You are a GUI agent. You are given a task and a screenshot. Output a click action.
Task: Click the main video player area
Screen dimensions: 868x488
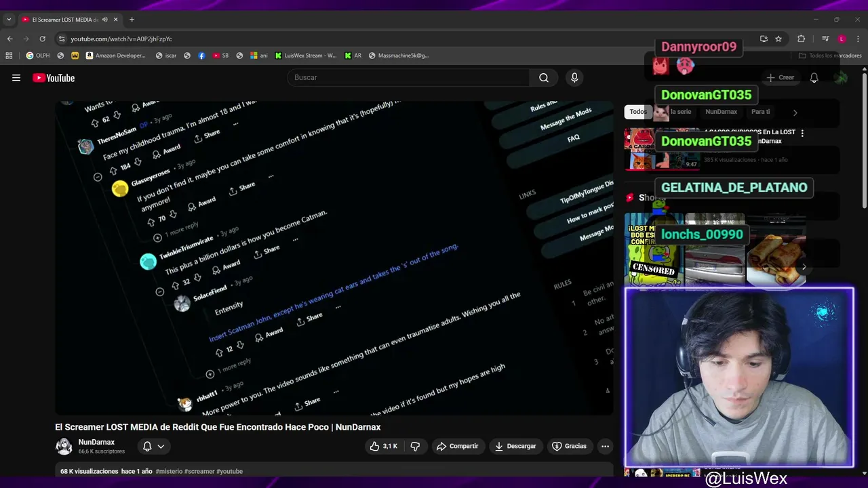coord(334,258)
